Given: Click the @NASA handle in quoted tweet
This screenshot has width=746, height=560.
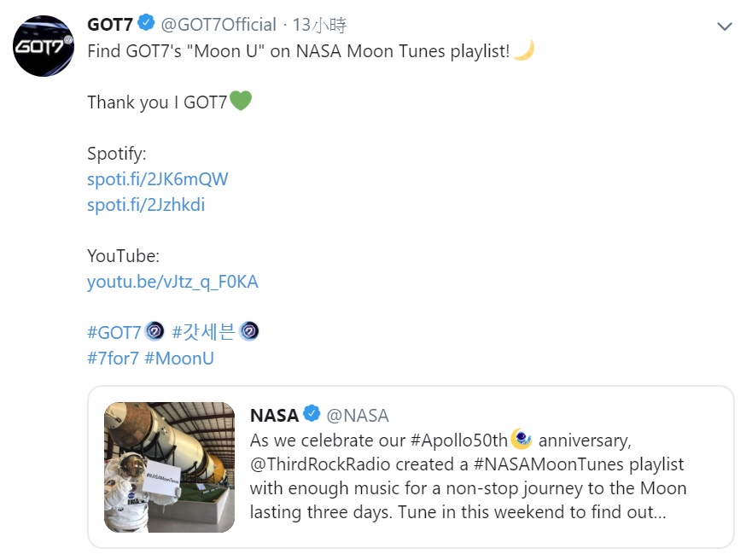Looking at the screenshot, I should [x=358, y=416].
